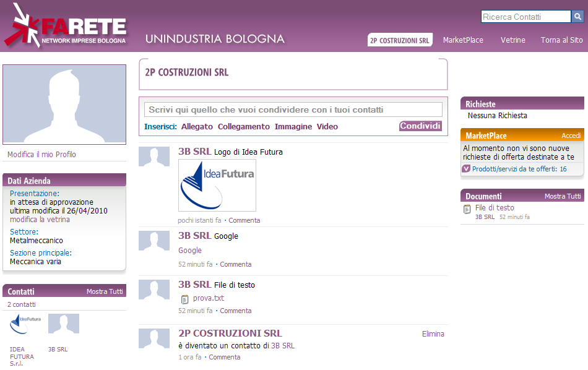The width and height of the screenshot is (588, 370).
Task: Click Mostra Tutti in Documenti panel
Action: (563, 196)
